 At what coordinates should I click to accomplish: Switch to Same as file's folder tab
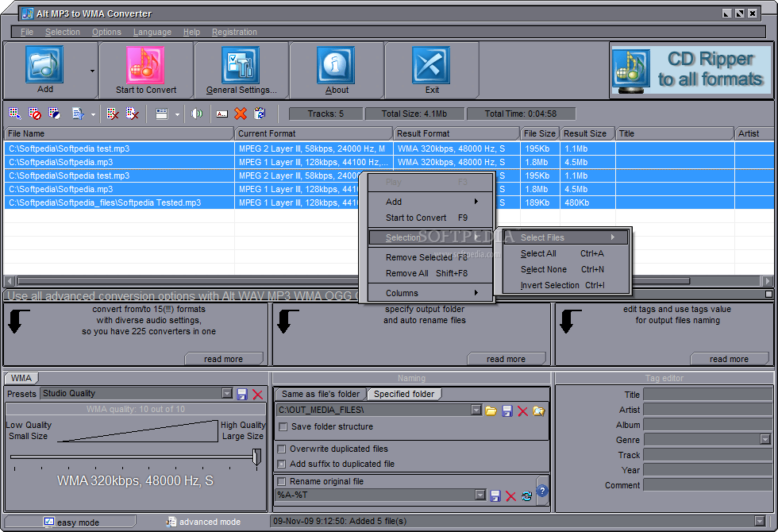[321, 394]
